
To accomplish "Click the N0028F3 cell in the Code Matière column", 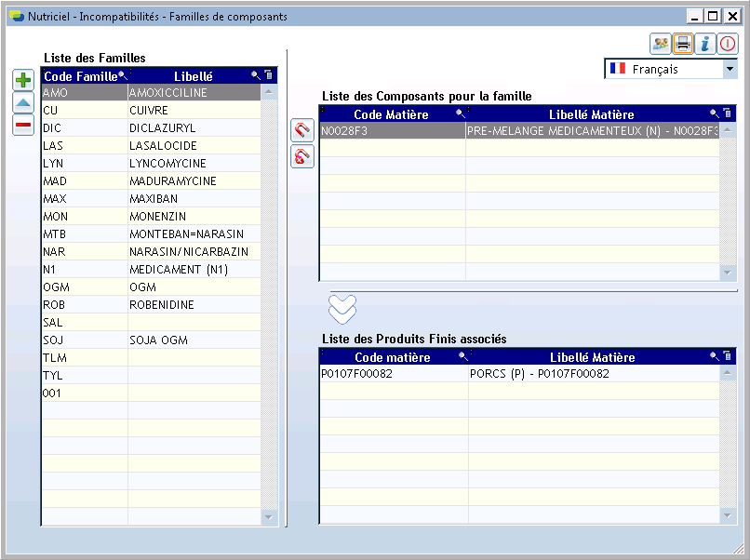I will (x=393, y=130).
